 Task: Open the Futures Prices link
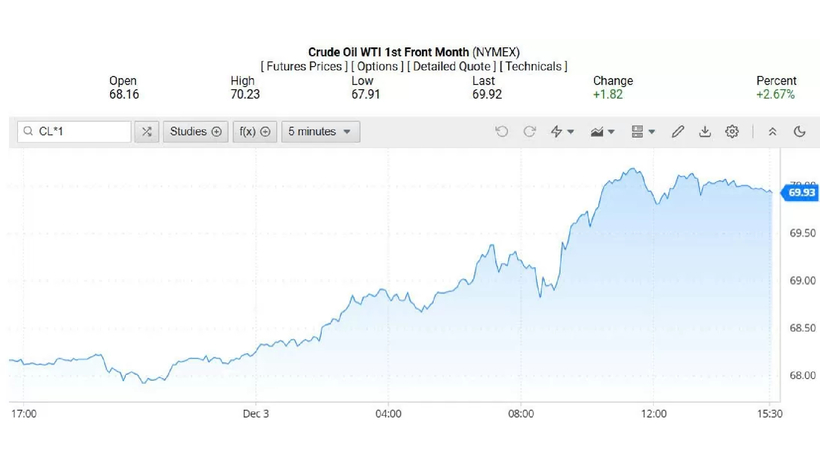coord(304,66)
